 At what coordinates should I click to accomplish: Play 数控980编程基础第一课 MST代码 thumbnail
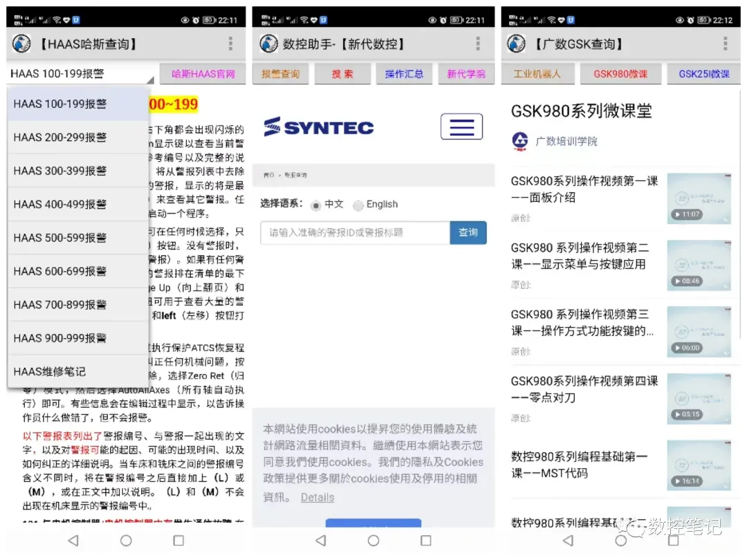click(699, 465)
